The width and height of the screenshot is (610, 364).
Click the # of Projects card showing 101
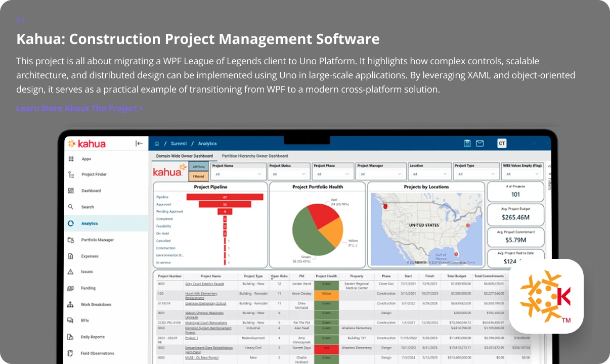coord(515,192)
